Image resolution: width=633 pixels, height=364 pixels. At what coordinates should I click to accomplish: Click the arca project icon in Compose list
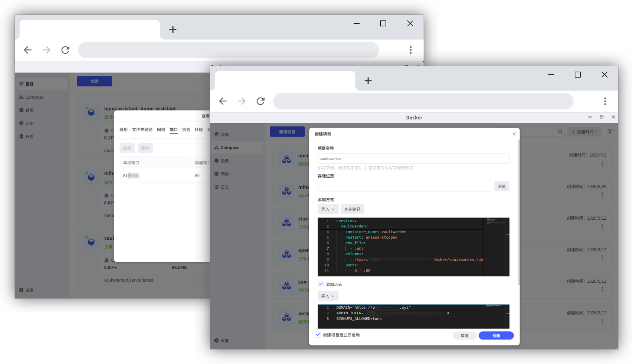pos(286,317)
